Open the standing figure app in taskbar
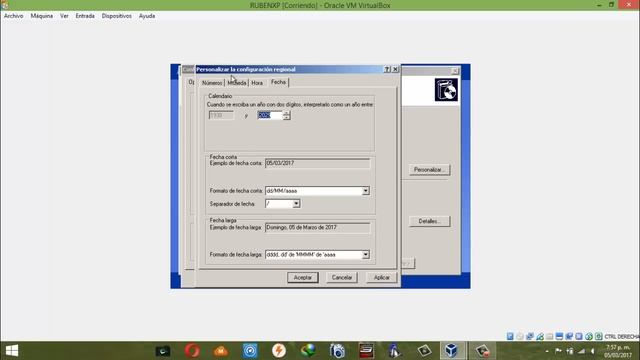Image resolution: width=640 pixels, height=360 pixels. (394, 351)
